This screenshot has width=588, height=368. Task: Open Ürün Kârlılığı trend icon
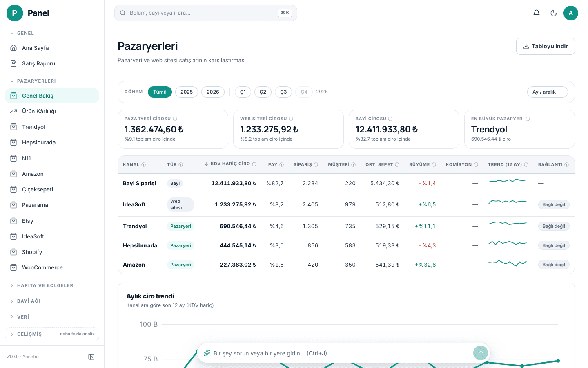pyautogui.click(x=13, y=111)
